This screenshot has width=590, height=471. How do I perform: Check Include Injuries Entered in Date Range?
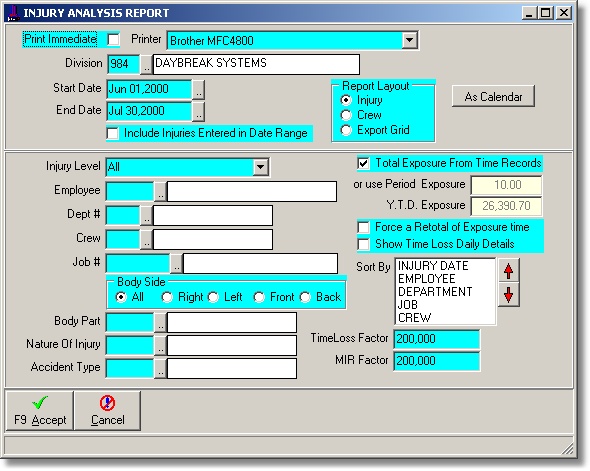(113, 134)
